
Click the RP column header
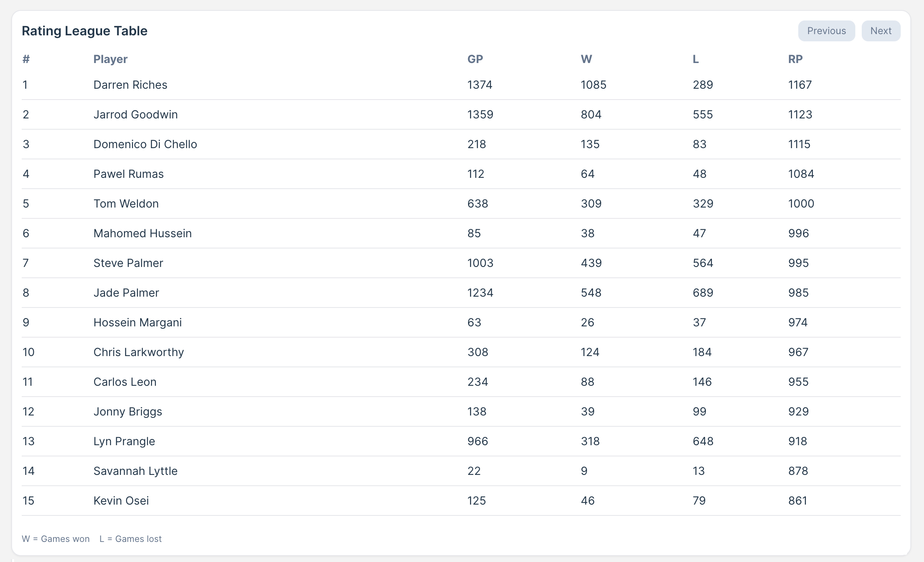click(x=795, y=59)
